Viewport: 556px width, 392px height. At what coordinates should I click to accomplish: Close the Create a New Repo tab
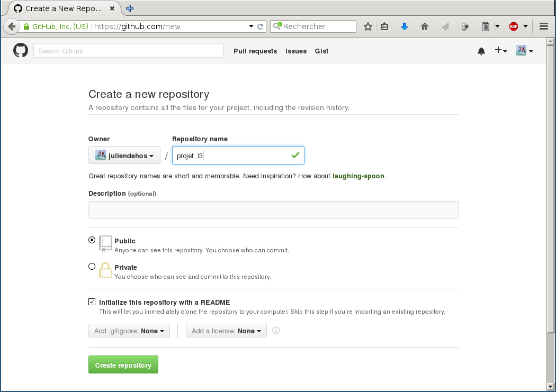(112, 8)
